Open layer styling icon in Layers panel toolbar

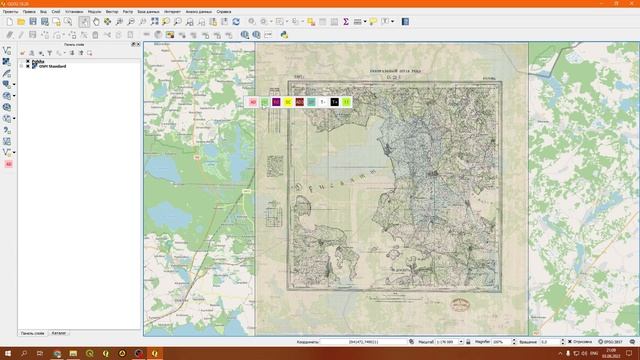click(23, 53)
